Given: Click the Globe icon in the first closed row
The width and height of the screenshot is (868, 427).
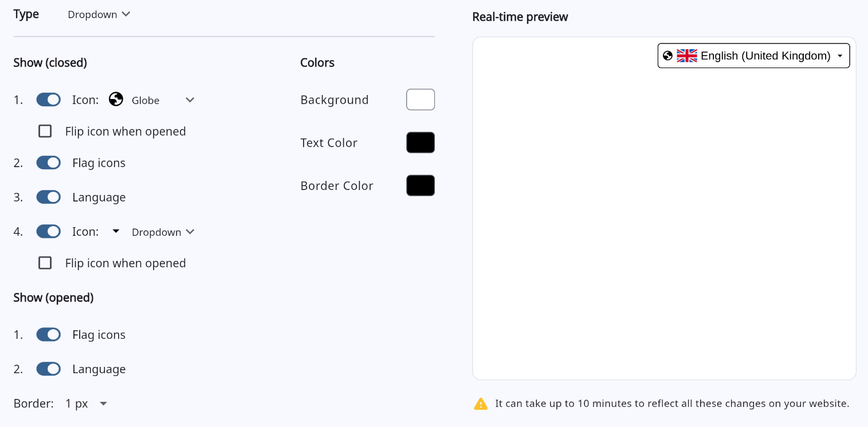Looking at the screenshot, I should click(116, 100).
